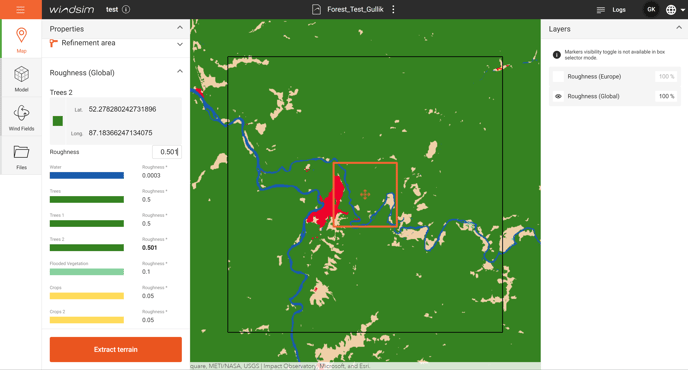Click the Extract terrain button
This screenshot has width=688, height=370.
[116, 349]
